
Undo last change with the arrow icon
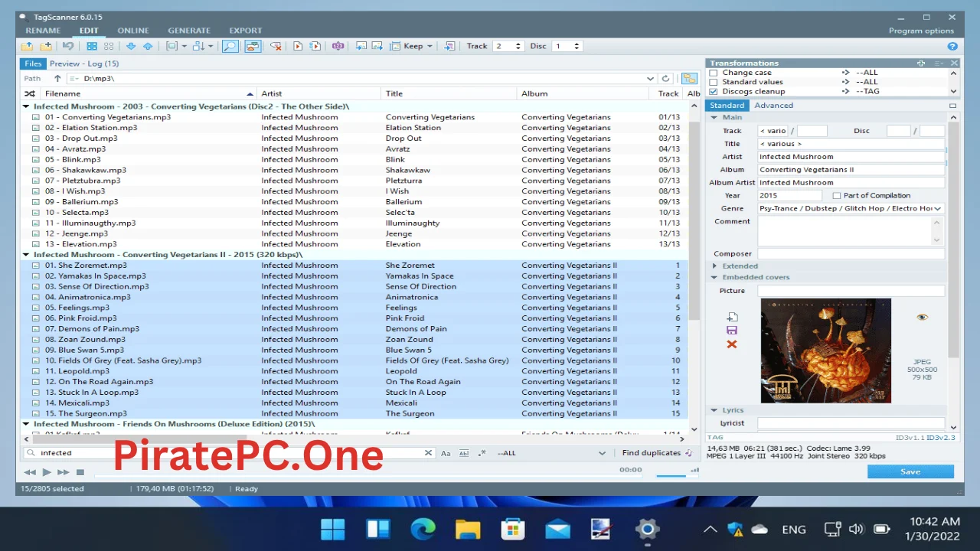tap(68, 46)
